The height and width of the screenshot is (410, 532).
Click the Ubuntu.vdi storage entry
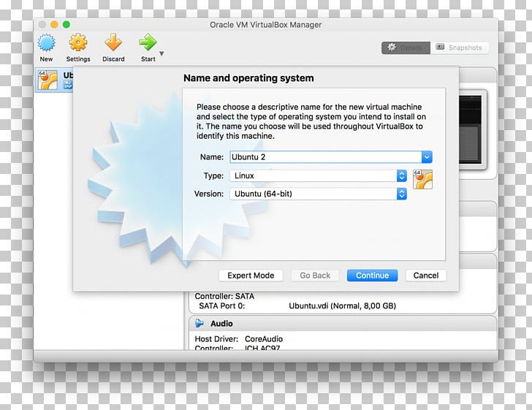pyautogui.click(x=342, y=305)
